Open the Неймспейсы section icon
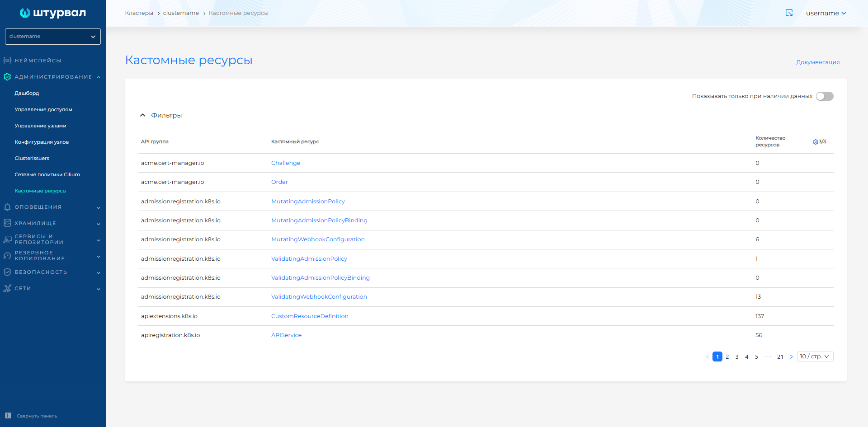The width and height of the screenshot is (868, 427). click(7, 60)
